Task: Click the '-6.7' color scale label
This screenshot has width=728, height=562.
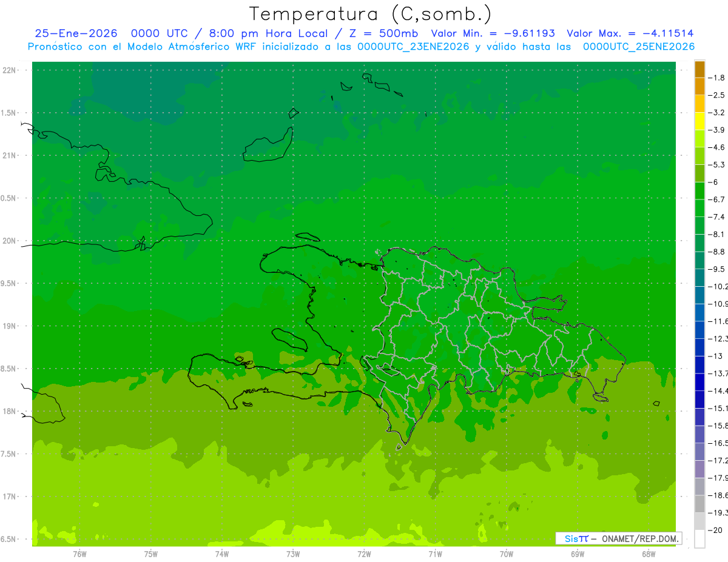Action: [716, 199]
